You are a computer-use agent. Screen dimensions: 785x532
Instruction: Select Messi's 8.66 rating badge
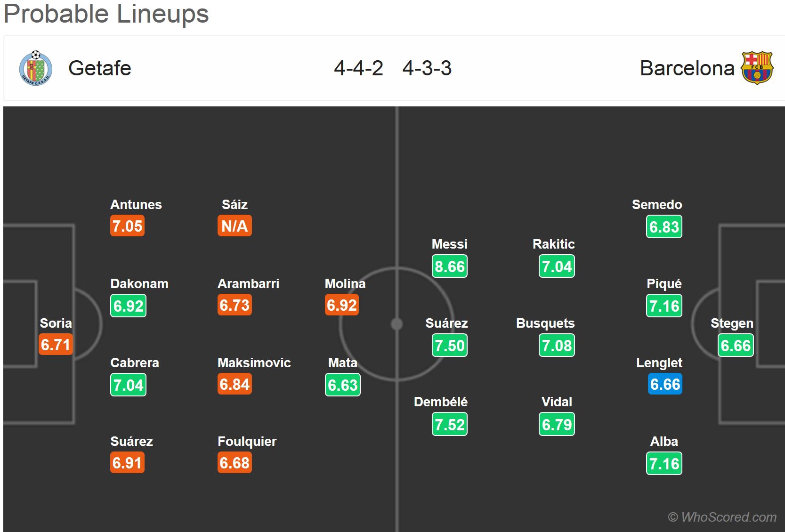(450, 266)
